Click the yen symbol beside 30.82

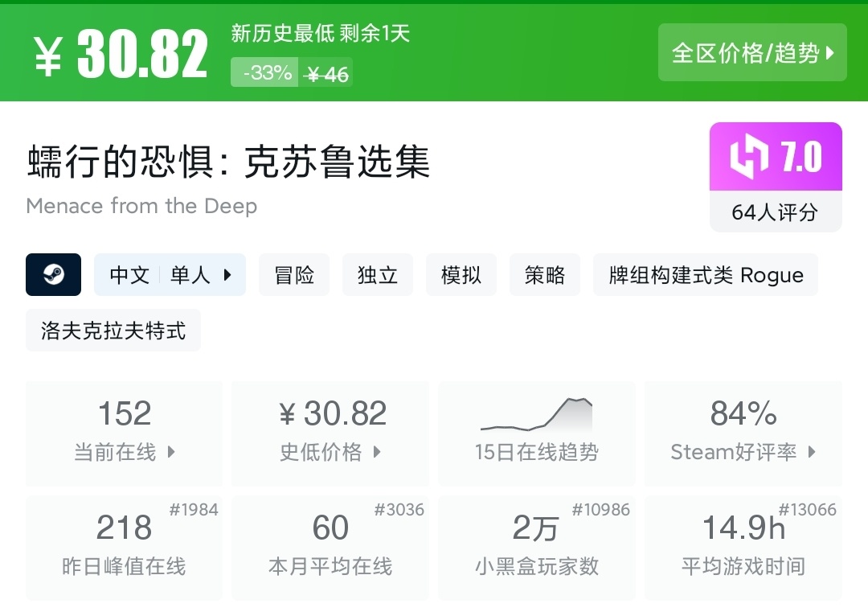coord(47,57)
